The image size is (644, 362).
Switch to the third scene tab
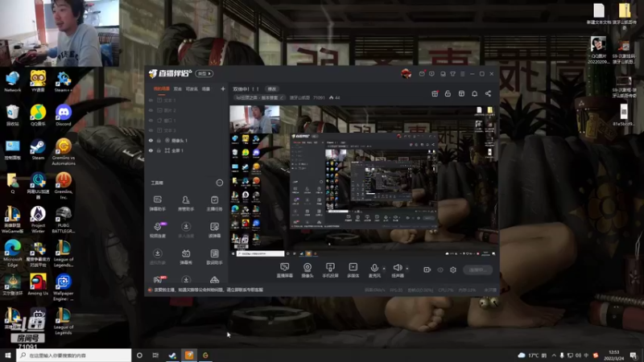[192, 88]
